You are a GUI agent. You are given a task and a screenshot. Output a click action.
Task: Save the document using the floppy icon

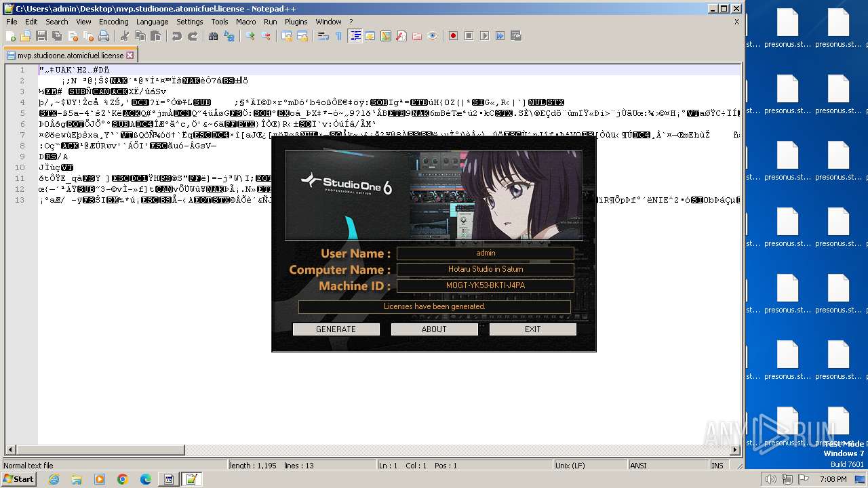pos(41,36)
